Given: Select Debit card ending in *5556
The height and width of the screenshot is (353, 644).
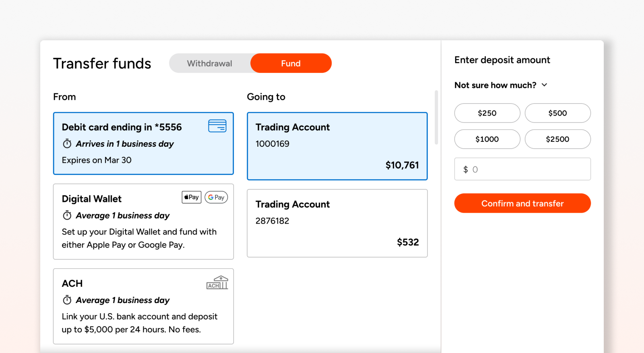Looking at the screenshot, I should (143, 143).
